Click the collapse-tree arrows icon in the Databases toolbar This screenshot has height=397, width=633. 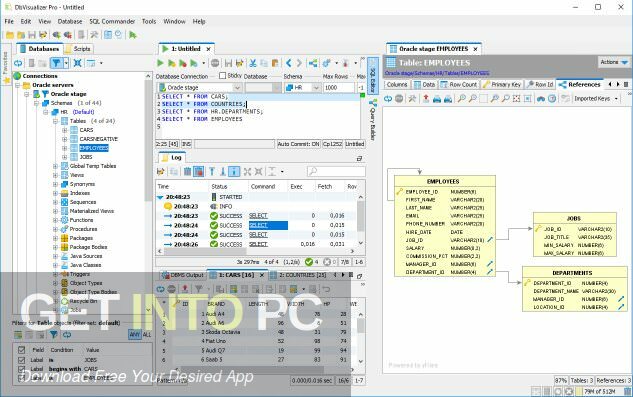[78, 63]
